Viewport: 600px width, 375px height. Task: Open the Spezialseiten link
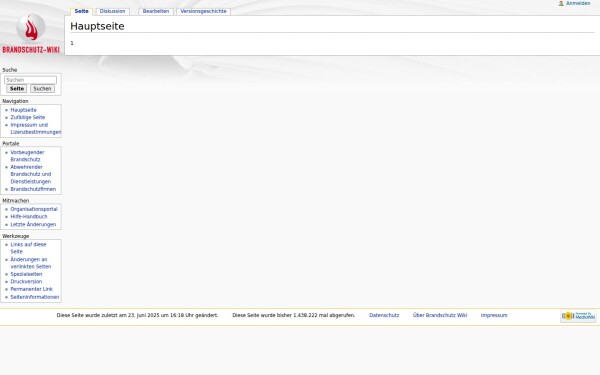(x=26, y=274)
